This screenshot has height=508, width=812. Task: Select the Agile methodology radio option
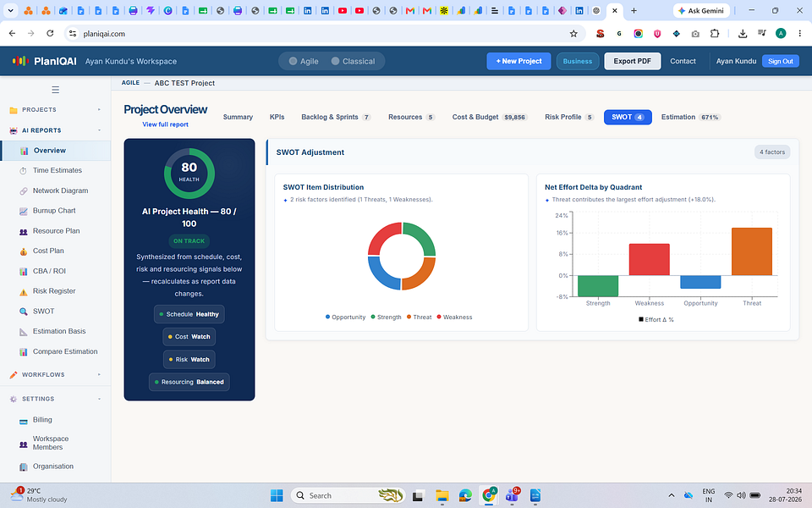[304, 61]
